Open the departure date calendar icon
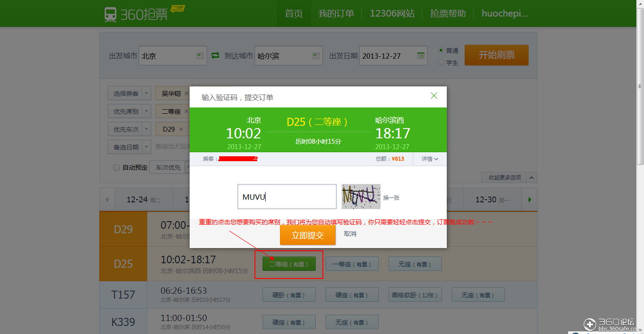The image size is (644, 334). 420,56
